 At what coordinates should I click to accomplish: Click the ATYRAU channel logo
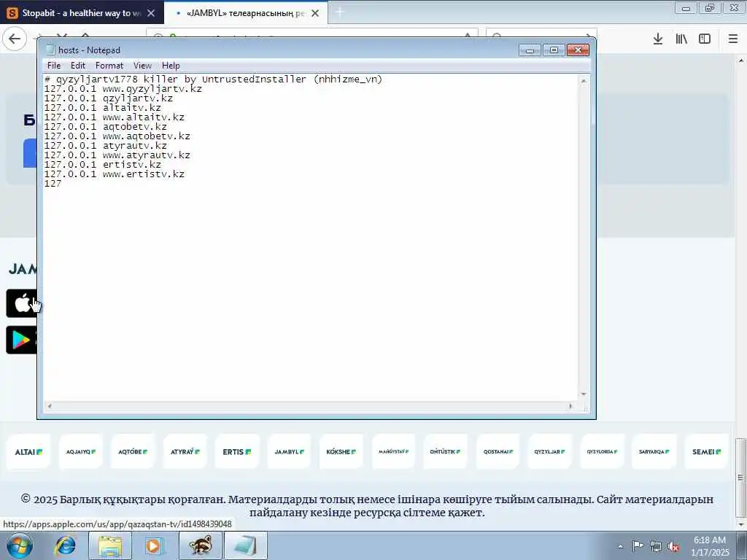tap(185, 451)
